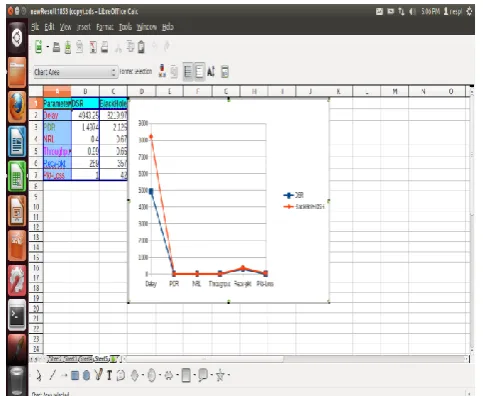
Task: Click the Print icon in standard toolbar
Action: coord(105,47)
